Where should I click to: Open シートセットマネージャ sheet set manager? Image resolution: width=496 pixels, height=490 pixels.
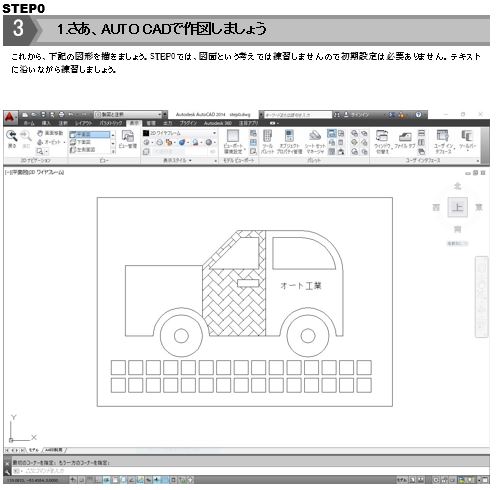pos(314,142)
